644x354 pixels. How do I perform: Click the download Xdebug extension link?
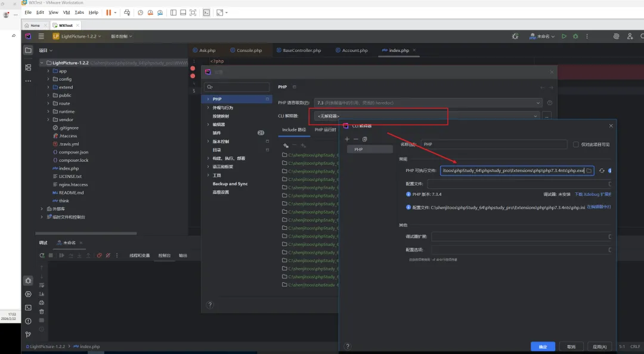click(593, 194)
